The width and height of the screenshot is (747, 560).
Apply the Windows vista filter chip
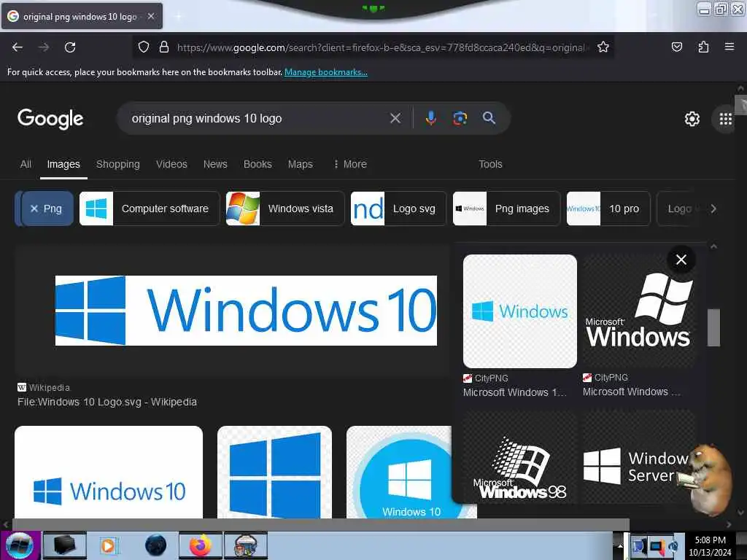click(285, 209)
